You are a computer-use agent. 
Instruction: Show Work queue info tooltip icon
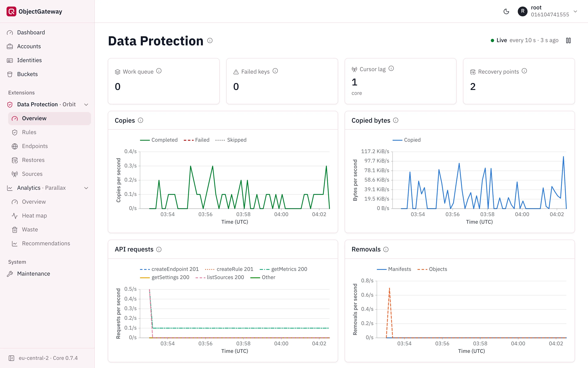click(159, 71)
